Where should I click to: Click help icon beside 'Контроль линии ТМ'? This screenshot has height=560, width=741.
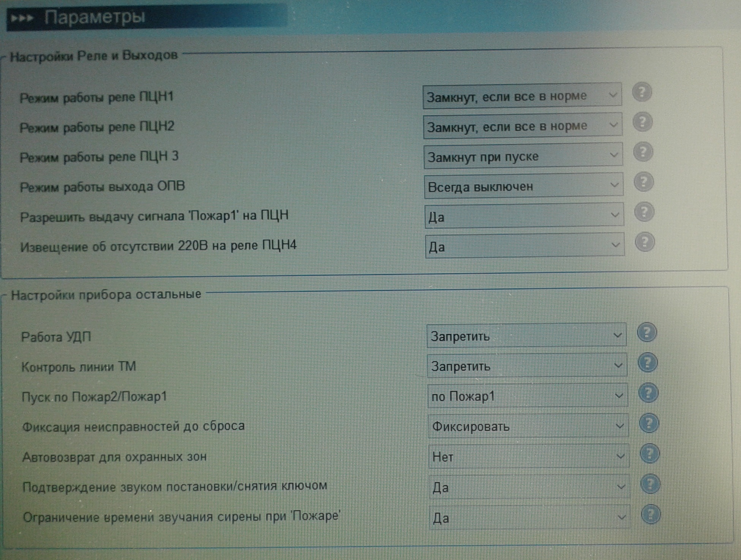(x=648, y=362)
